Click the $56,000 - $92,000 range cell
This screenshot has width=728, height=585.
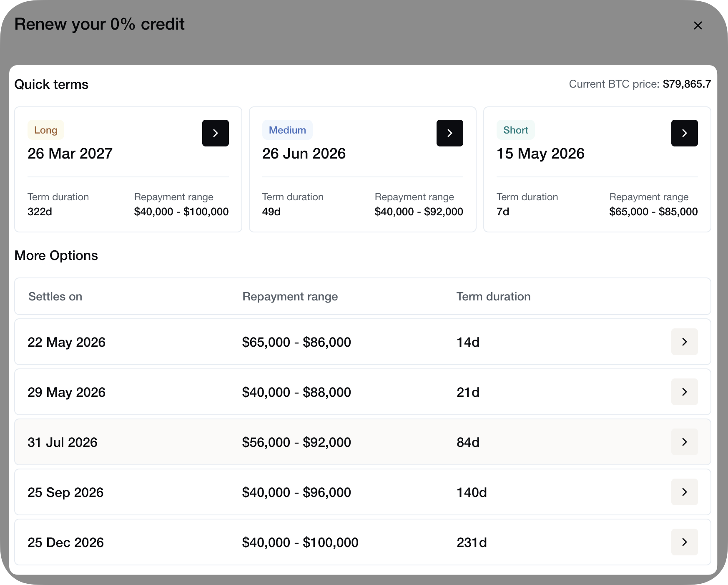(296, 442)
